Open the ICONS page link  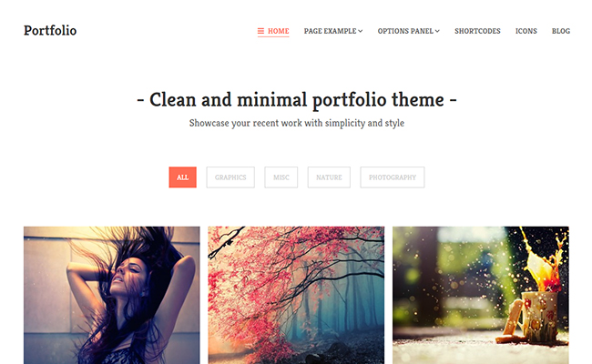coord(526,31)
